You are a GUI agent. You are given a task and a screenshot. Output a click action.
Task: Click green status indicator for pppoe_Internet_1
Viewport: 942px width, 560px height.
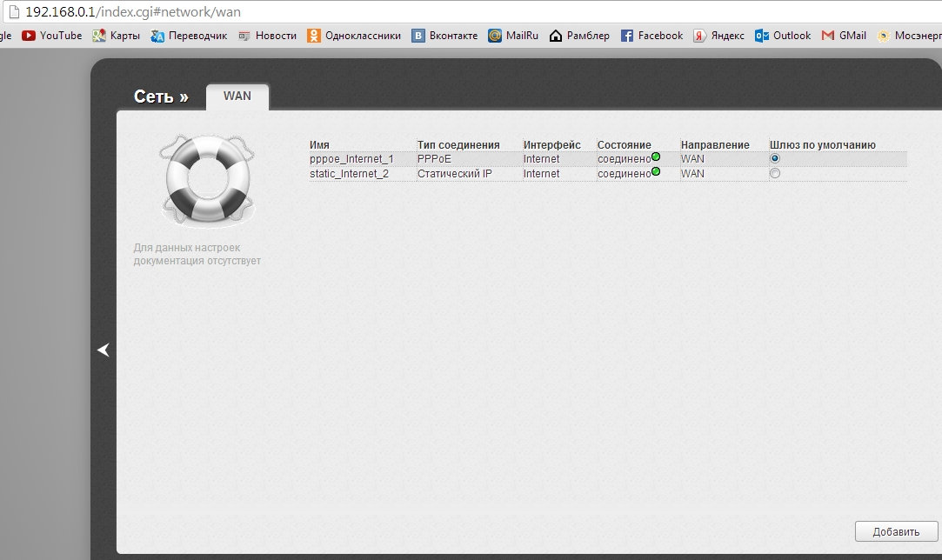pyautogui.click(x=656, y=157)
